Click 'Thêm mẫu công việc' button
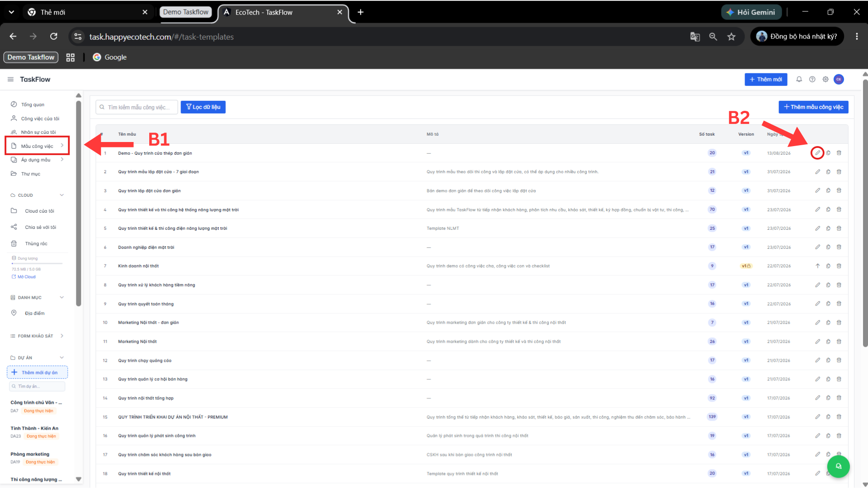This screenshot has width=868, height=488. point(813,107)
